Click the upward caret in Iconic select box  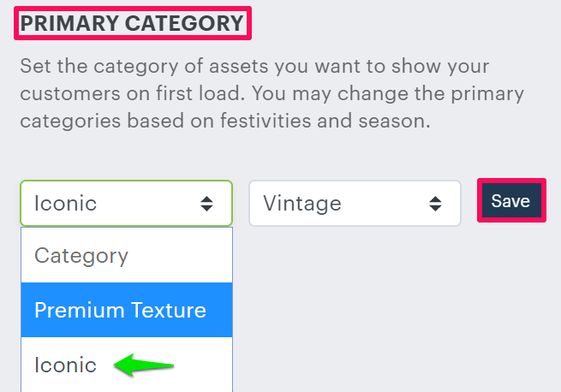(x=206, y=198)
